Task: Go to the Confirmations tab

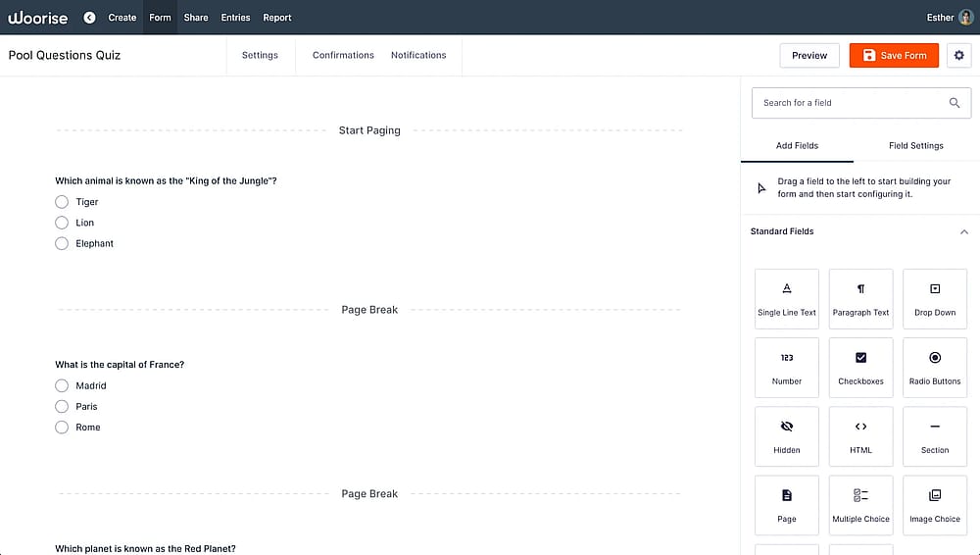Action: (343, 55)
